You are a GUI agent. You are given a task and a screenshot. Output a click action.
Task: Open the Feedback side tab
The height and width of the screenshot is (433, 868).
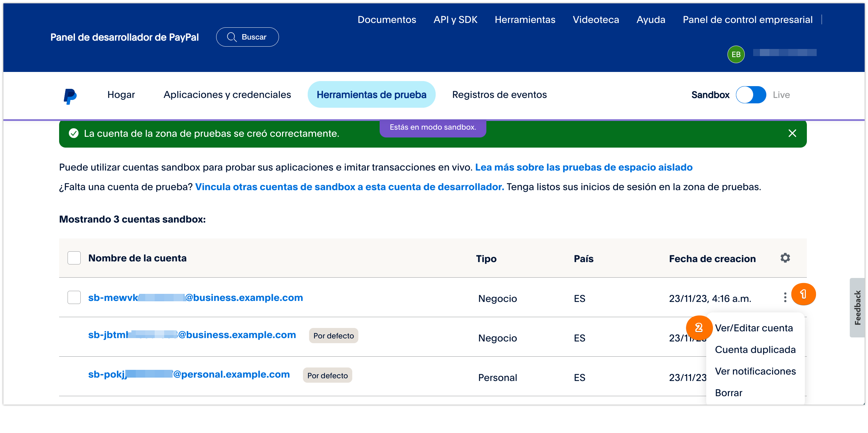[x=857, y=307]
